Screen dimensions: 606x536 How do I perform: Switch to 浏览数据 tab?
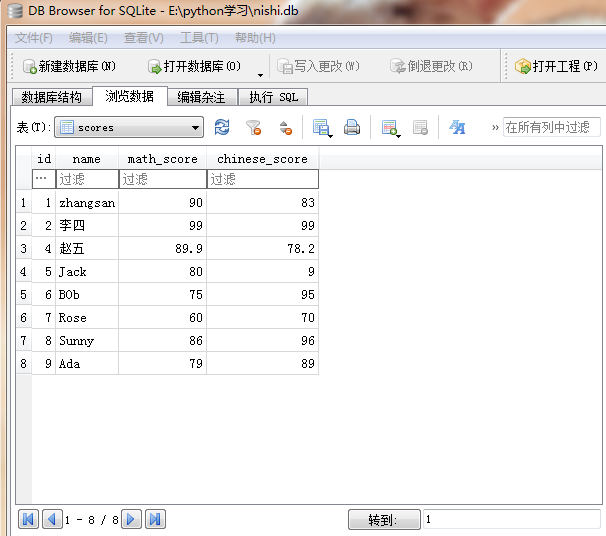point(129,96)
